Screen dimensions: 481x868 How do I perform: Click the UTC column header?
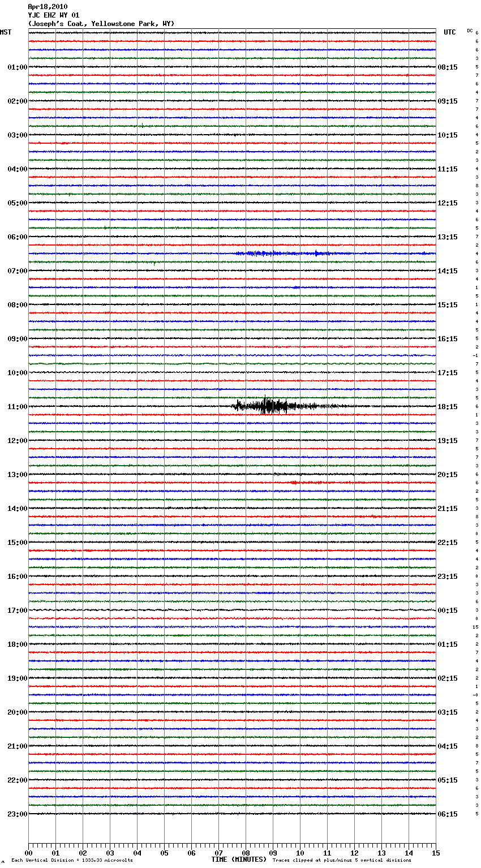pyautogui.click(x=450, y=32)
